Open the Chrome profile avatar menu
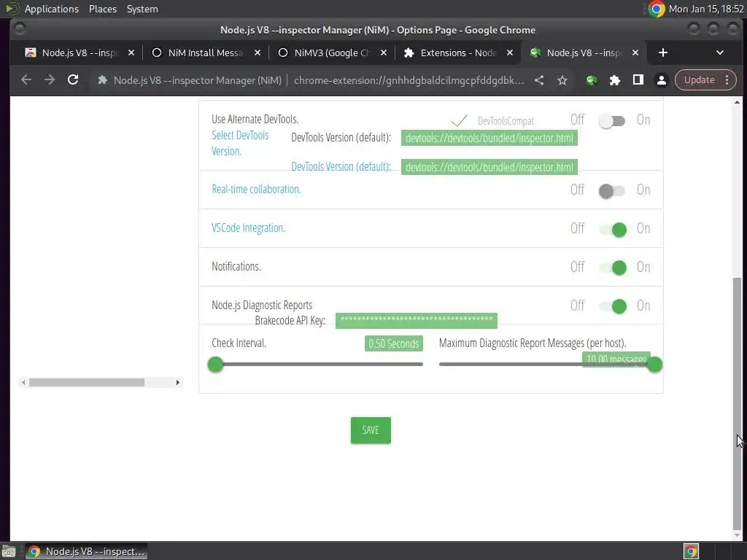The image size is (747, 560). click(x=662, y=80)
